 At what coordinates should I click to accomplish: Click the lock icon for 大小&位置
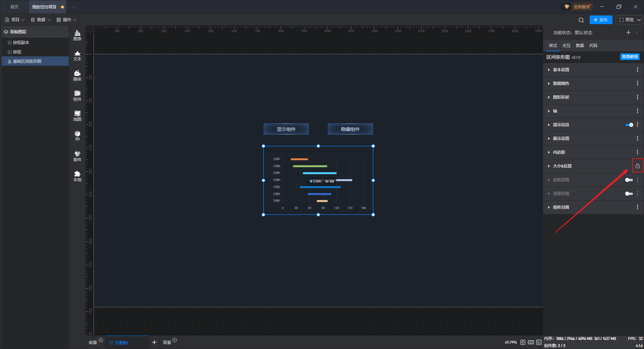pyautogui.click(x=637, y=166)
